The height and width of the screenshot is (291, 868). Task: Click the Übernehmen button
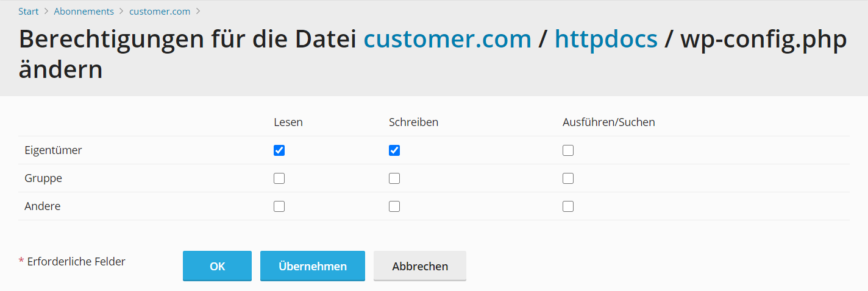click(x=313, y=266)
